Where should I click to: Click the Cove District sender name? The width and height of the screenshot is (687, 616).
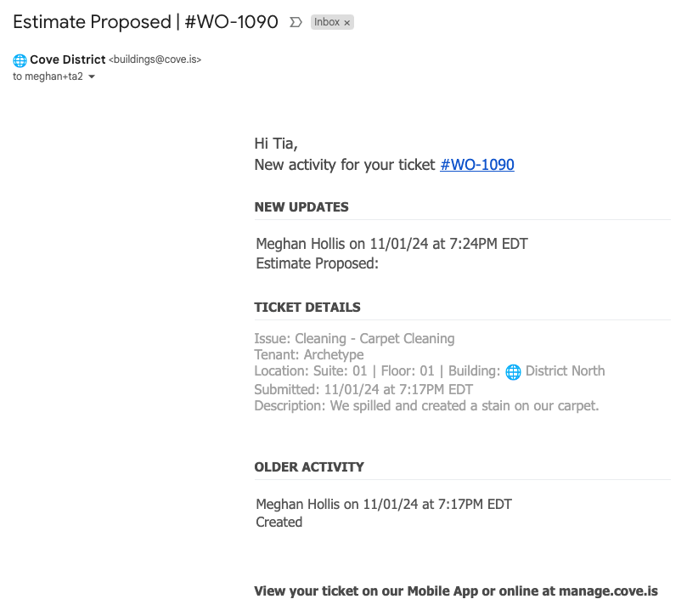click(68, 59)
